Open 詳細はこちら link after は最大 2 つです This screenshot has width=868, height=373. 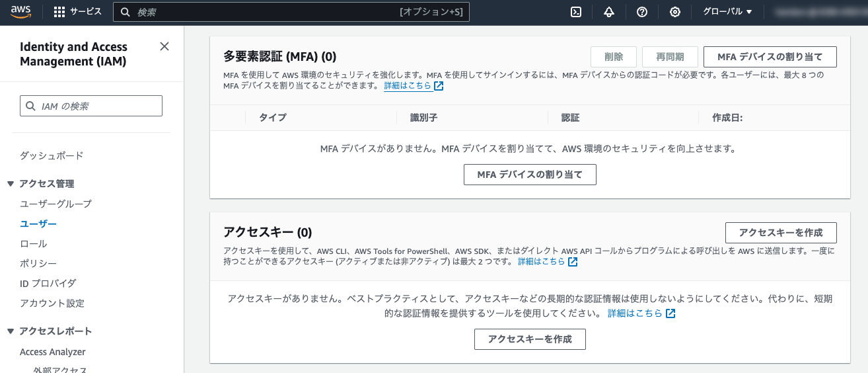[x=548, y=262]
